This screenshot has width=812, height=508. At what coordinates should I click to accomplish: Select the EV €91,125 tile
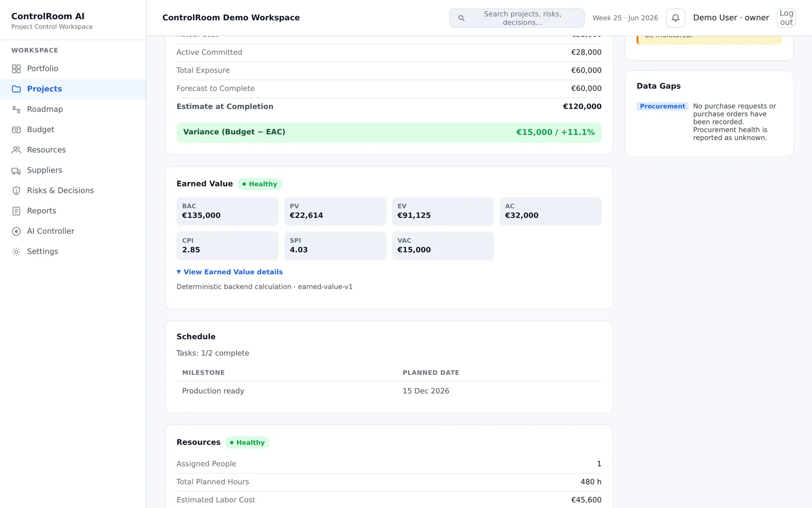pos(443,211)
